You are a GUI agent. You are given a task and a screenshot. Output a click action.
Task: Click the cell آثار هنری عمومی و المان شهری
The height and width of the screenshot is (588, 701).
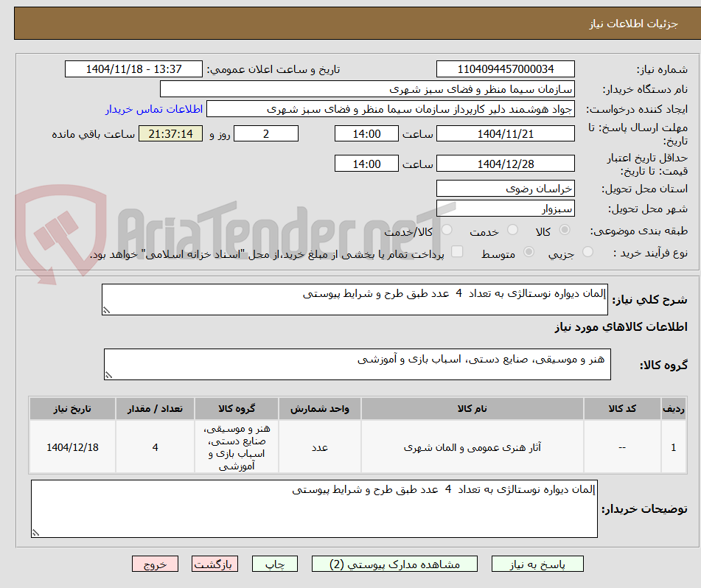pyautogui.click(x=472, y=447)
